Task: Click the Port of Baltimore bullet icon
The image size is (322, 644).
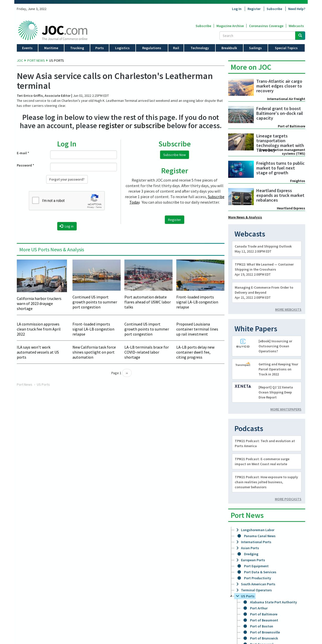Action: pyautogui.click(x=245, y=614)
